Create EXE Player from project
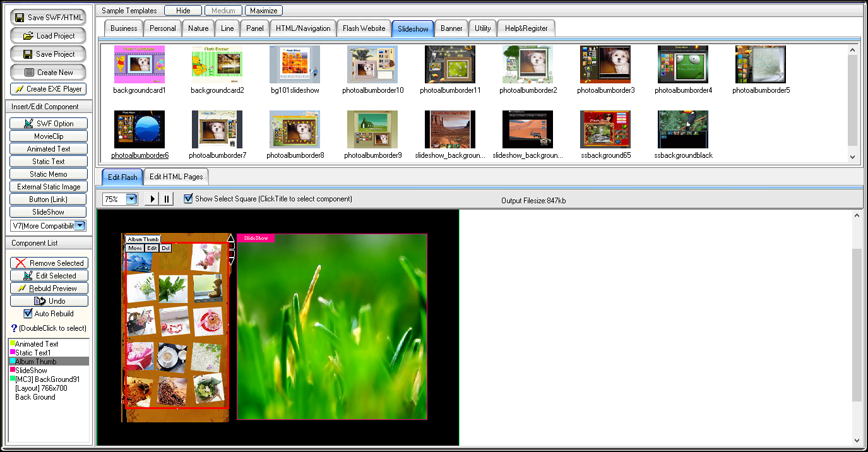This screenshot has height=452, width=868. click(48, 89)
